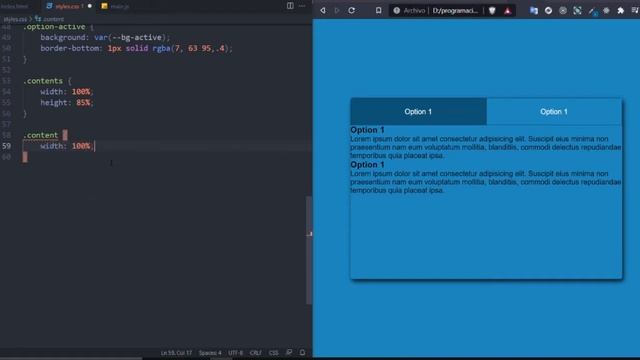Viewport: 640px width, 360px height.
Task: Open the Brave Rewards triangle icon
Action: tap(507, 11)
